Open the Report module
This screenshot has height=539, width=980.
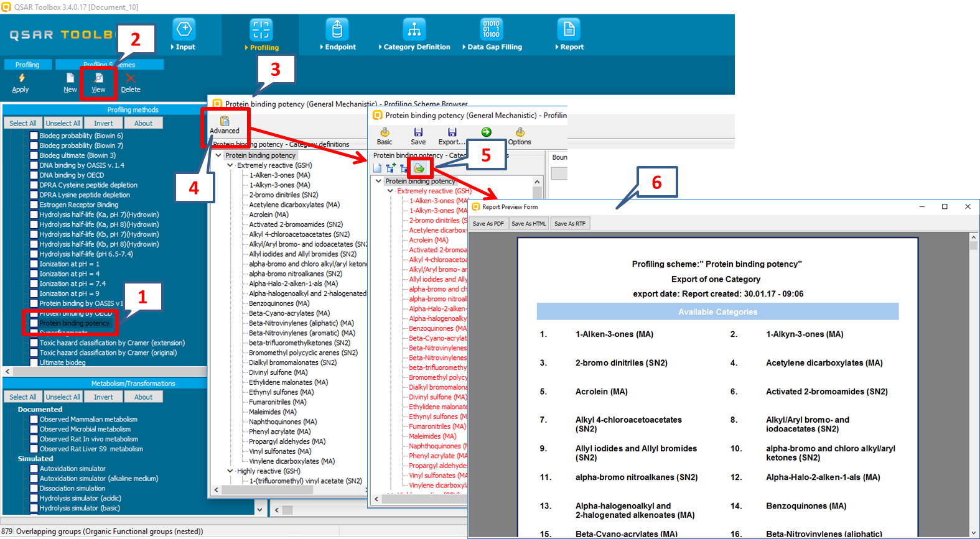tap(569, 35)
